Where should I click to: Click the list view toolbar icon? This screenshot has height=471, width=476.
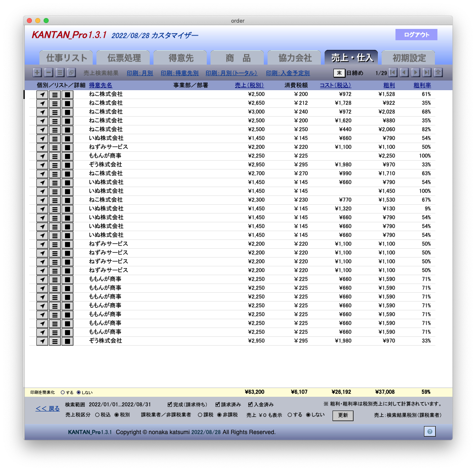[x=60, y=73]
